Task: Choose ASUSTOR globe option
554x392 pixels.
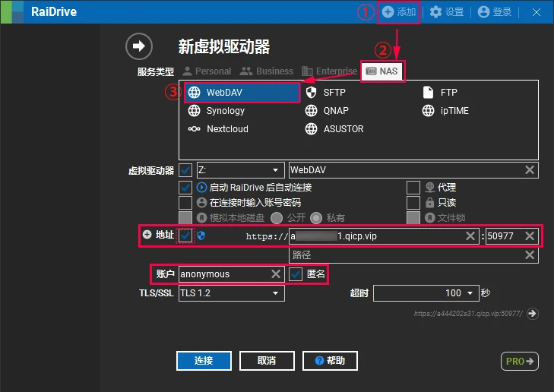Action: coord(311,129)
